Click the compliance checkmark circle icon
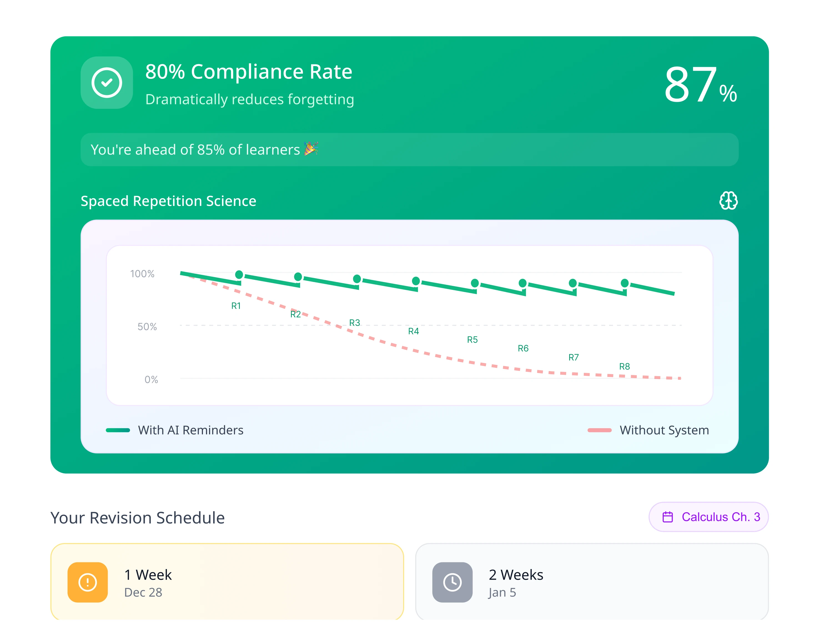This screenshot has height=644, width=824. point(107,83)
